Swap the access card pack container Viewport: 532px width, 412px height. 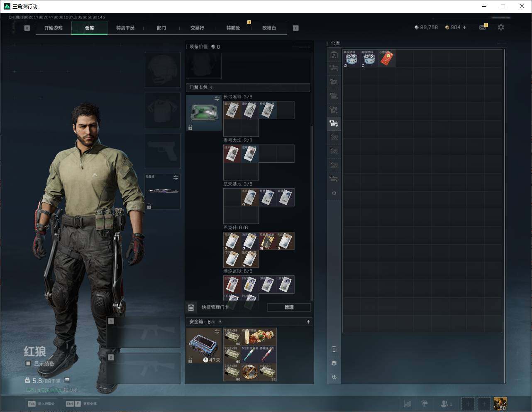click(217, 98)
